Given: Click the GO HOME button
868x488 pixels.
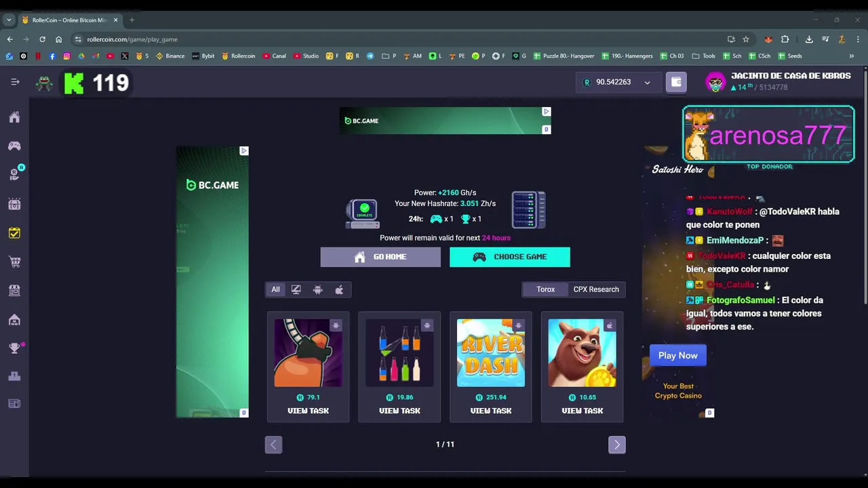Looking at the screenshot, I should pos(380,257).
